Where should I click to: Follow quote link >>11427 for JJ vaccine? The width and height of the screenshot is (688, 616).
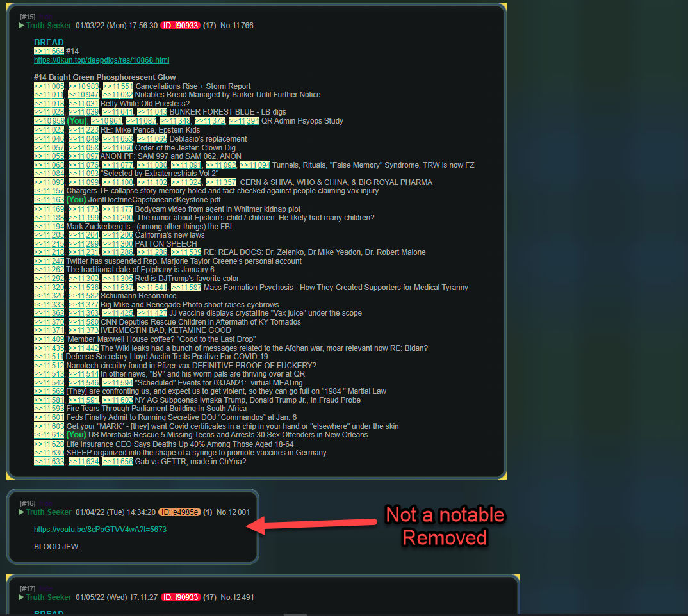point(152,313)
